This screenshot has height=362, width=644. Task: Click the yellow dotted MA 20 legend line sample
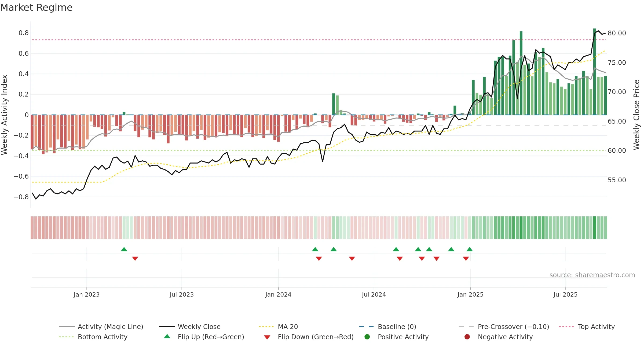click(266, 327)
